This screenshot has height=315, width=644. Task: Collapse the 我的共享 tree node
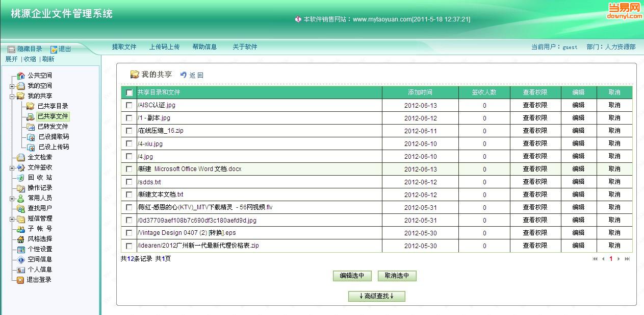(x=12, y=96)
